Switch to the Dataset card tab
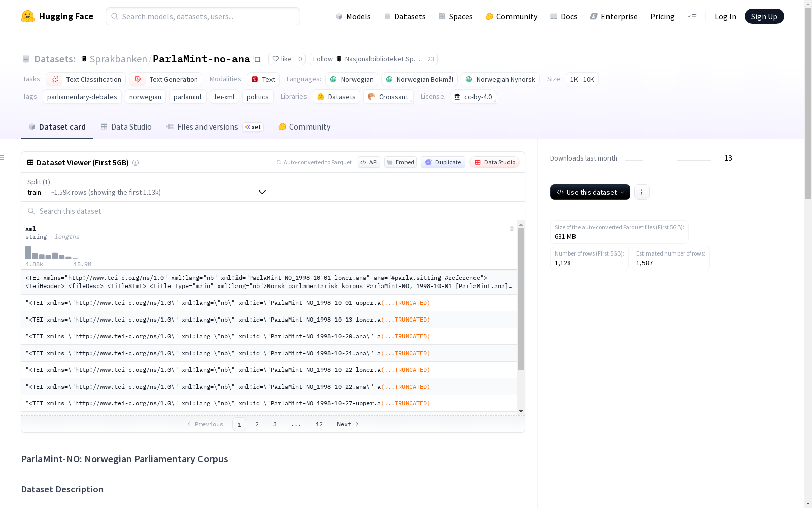The width and height of the screenshot is (812, 508). [57, 127]
